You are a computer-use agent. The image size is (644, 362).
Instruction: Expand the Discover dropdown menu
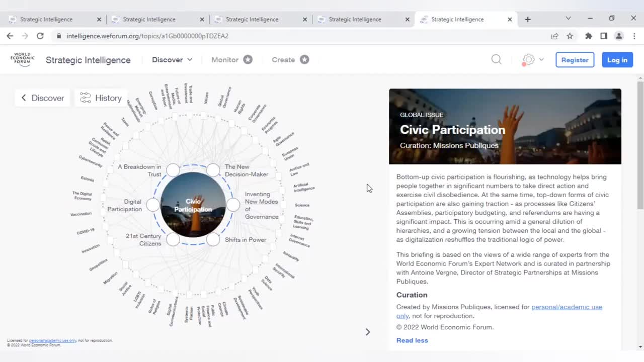click(x=172, y=59)
